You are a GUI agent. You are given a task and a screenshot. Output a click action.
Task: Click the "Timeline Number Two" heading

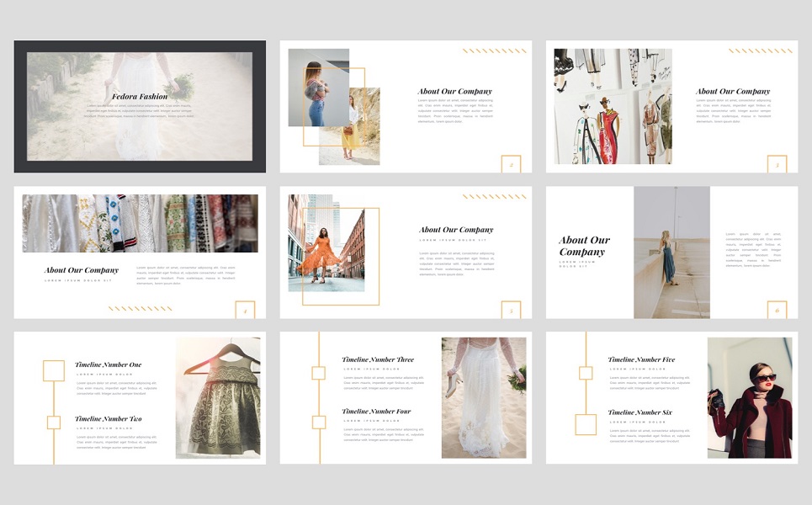(x=109, y=418)
